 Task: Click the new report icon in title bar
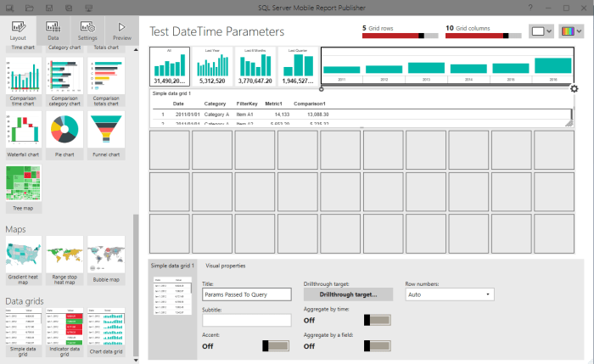pos(9,8)
